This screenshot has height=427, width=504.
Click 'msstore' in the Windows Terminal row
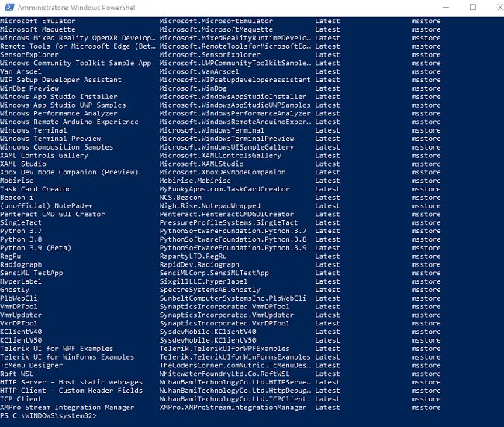click(x=426, y=130)
